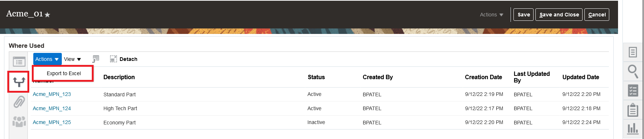Open the document panel icon in right sidebar

click(633, 52)
